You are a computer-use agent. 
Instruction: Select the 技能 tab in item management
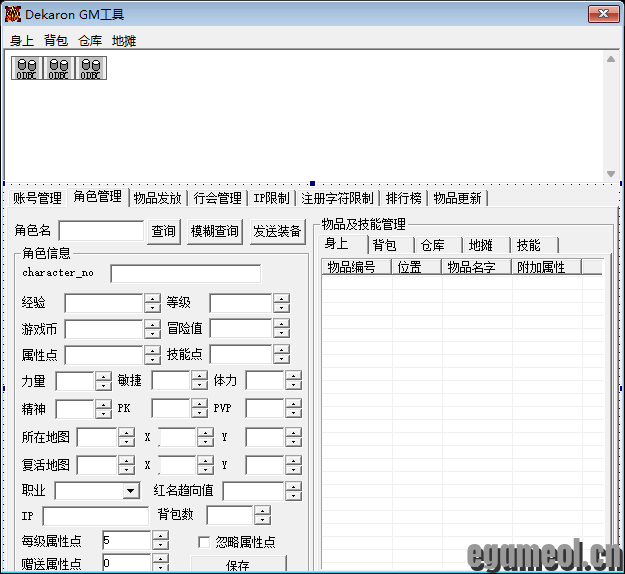[535, 245]
